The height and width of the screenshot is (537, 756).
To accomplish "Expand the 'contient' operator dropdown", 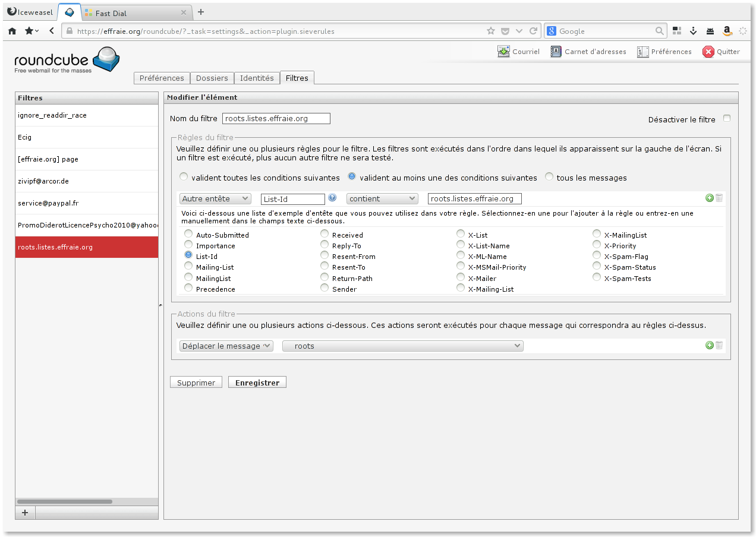I will [x=382, y=198].
